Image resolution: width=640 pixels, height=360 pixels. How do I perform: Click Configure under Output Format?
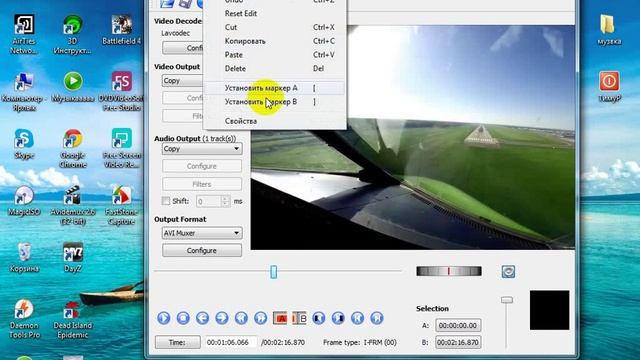click(202, 250)
